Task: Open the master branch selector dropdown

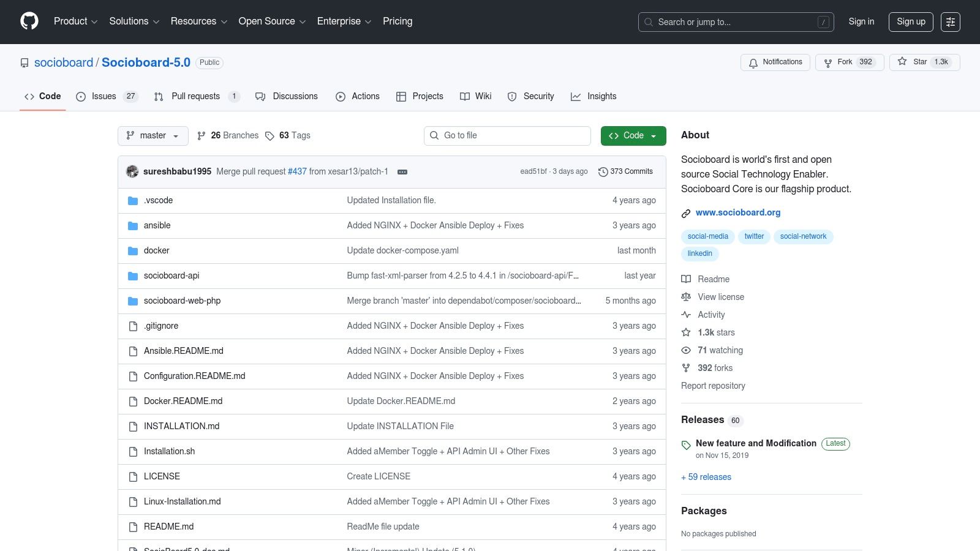Action: 153,136
